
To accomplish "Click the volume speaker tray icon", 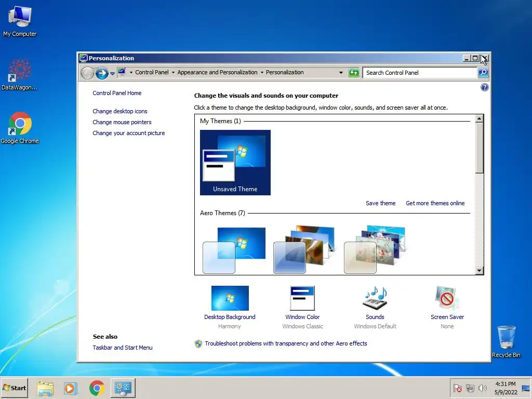I will (x=482, y=388).
